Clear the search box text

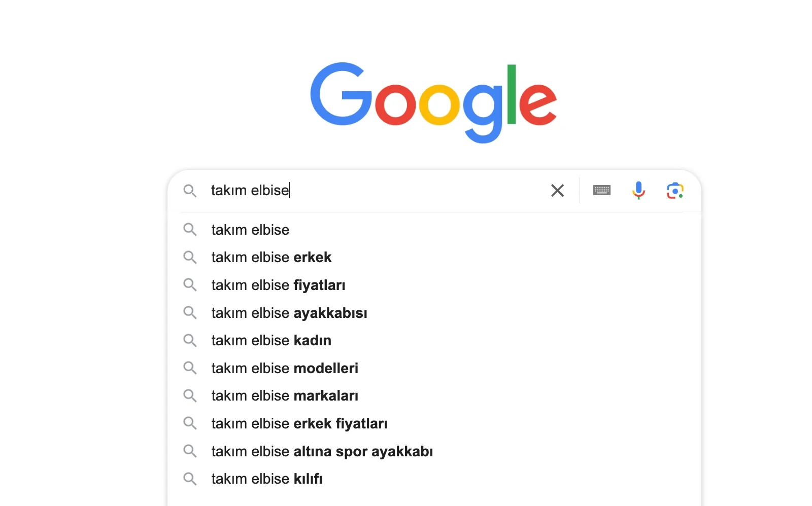coord(557,191)
